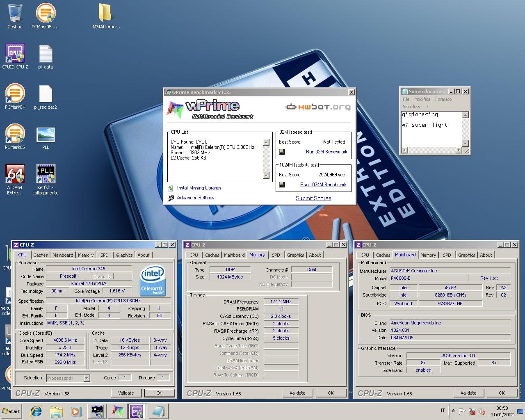
Task: Click the save icon in 32M speed test
Action: pos(282,152)
